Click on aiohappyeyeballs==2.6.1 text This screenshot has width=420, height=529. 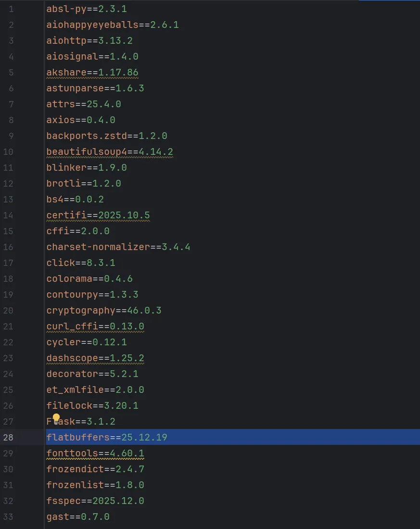[x=113, y=25]
